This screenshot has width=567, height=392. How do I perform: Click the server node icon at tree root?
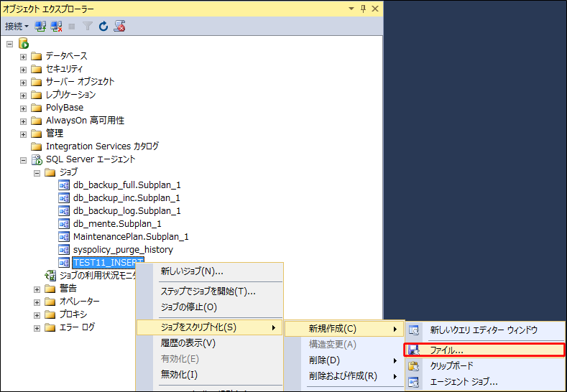click(24, 43)
